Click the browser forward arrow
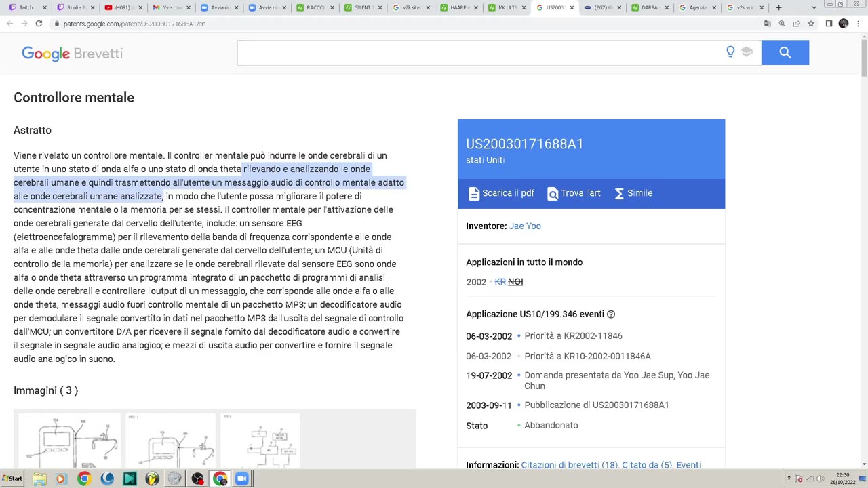This screenshot has width=868, height=488. [24, 24]
